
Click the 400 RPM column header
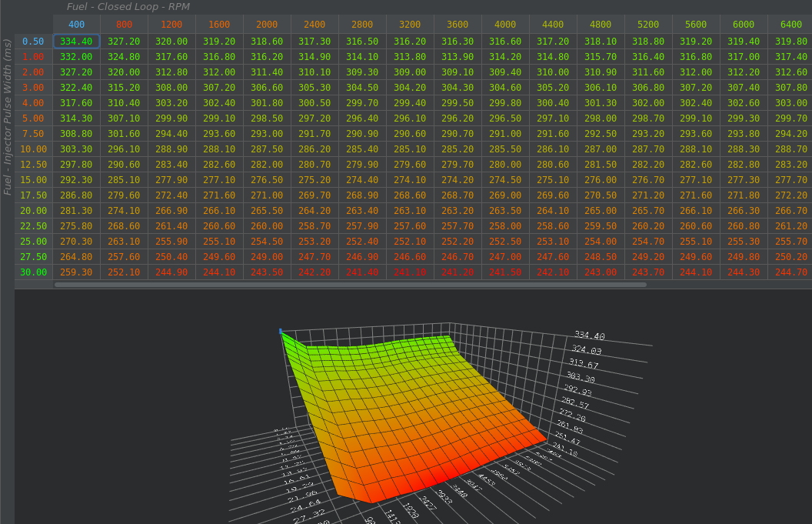click(x=76, y=24)
